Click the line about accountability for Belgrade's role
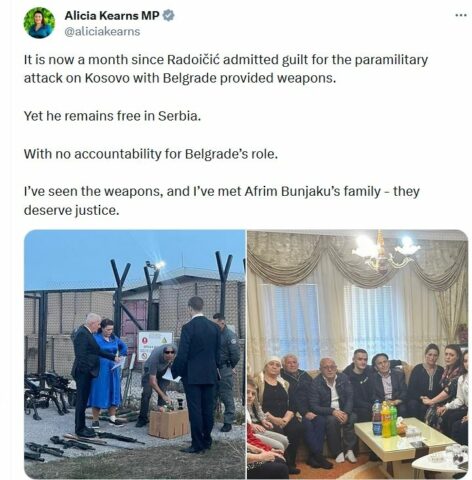 coord(151,154)
